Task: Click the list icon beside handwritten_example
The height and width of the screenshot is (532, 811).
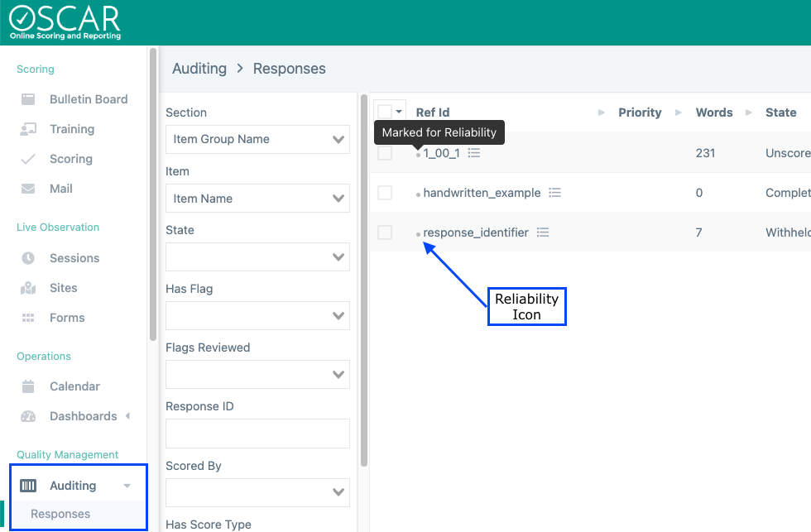Action: tap(555, 193)
